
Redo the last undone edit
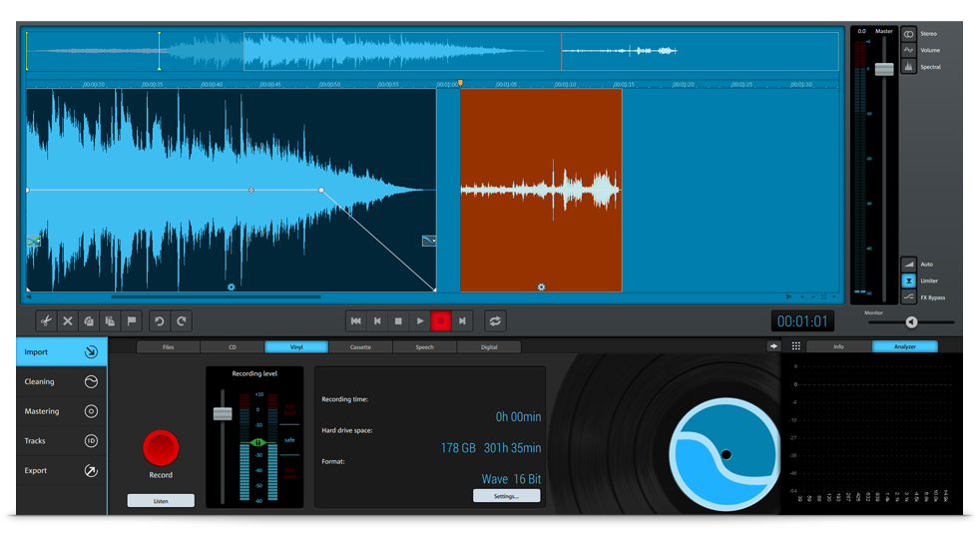point(181,321)
